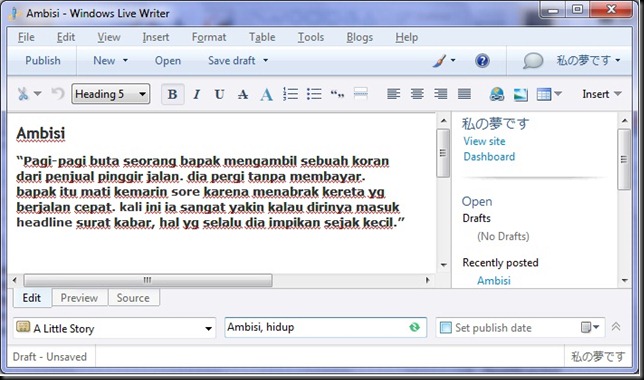Screen dimensions: 644x380
Task: Open the Save draft dropdown arrow
Action: coord(266,60)
